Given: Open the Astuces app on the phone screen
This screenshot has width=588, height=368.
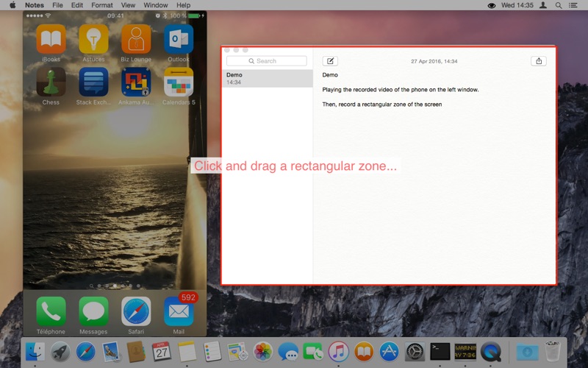Looking at the screenshot, I should (x=93, y=39).
